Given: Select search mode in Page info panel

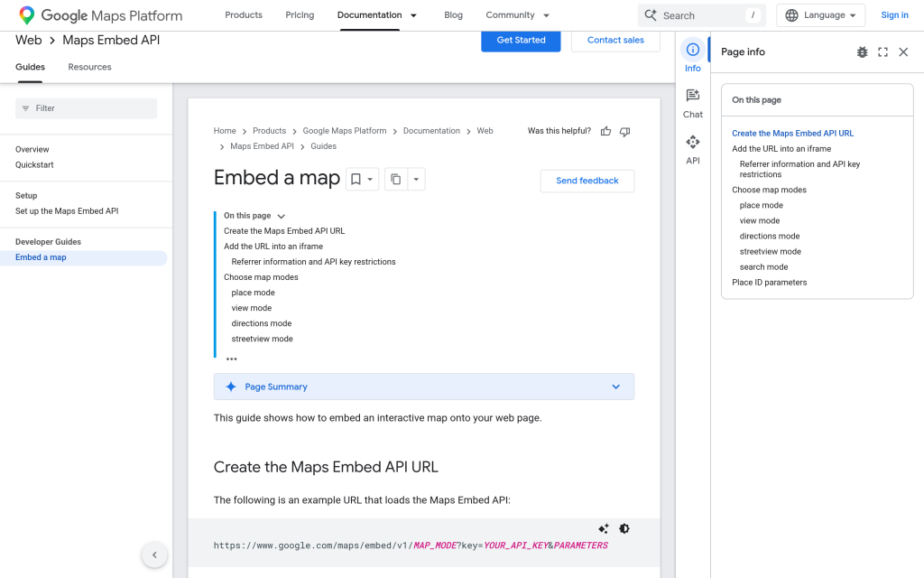Looking at the screenshot, I should [763, 266].
